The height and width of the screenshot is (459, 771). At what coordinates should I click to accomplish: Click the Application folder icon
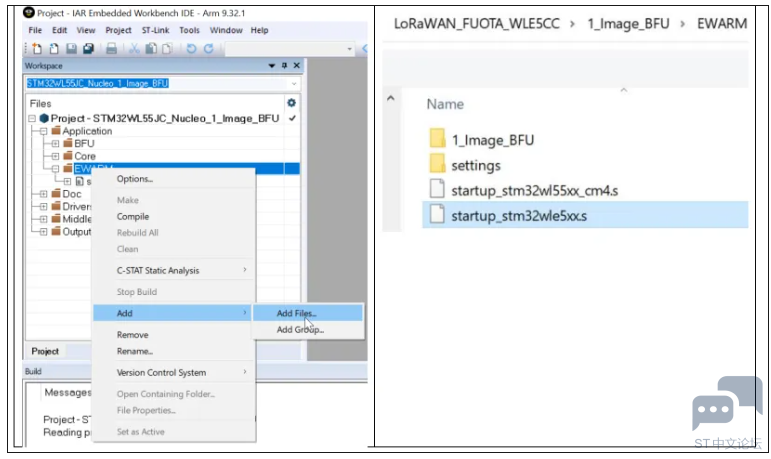56,130
